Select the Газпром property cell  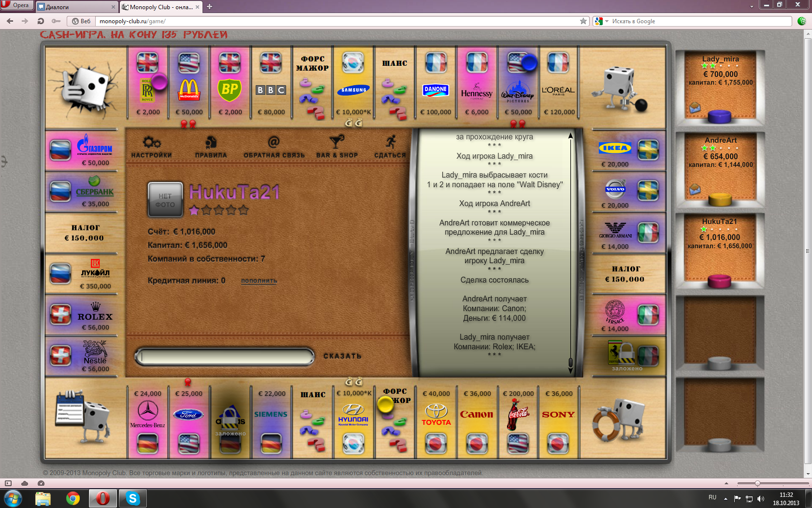click(81, 150)
